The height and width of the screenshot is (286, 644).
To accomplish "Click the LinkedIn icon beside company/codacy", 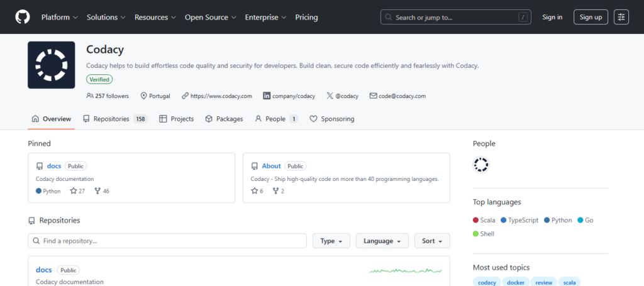I will [267, 96].
